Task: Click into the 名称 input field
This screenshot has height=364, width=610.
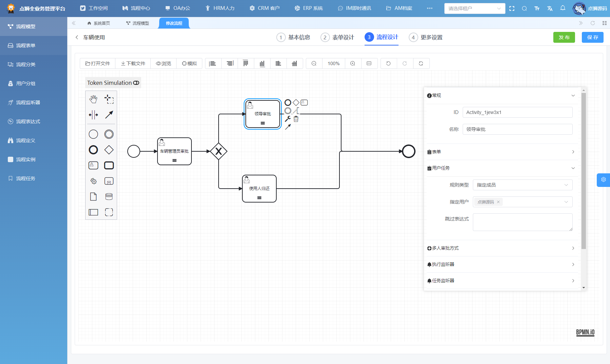Action: [518, 129]
